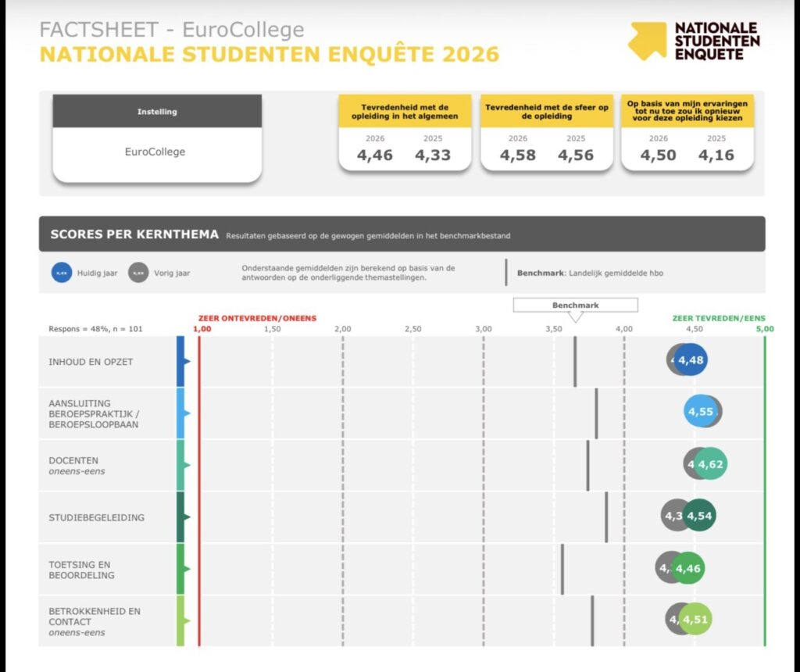Viewport: 800px width, 672px height.
Task: Click the 4,56 sfeer score
Action: point(576,155)
